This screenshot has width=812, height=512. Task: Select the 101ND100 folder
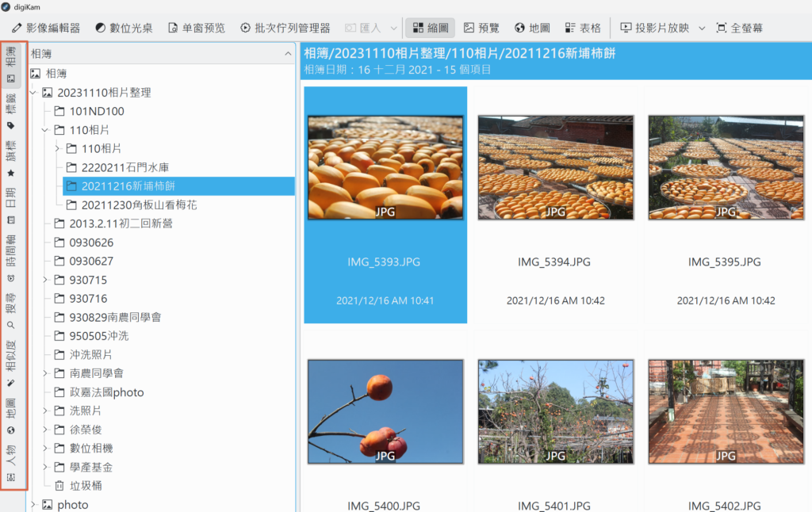pos(89,111)
